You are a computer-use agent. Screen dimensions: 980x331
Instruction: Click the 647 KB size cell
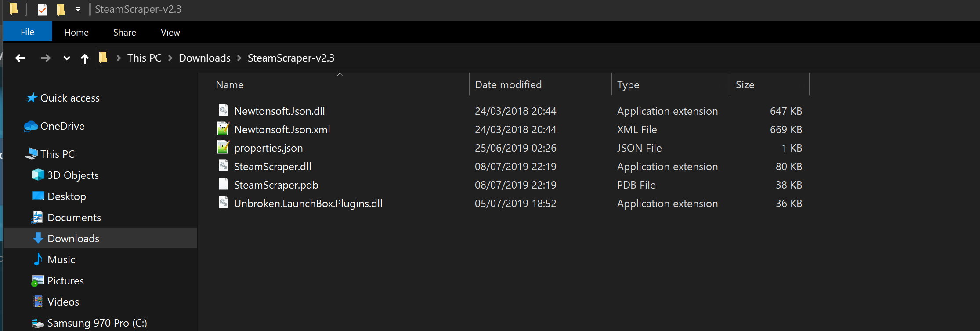coord(786,111)
